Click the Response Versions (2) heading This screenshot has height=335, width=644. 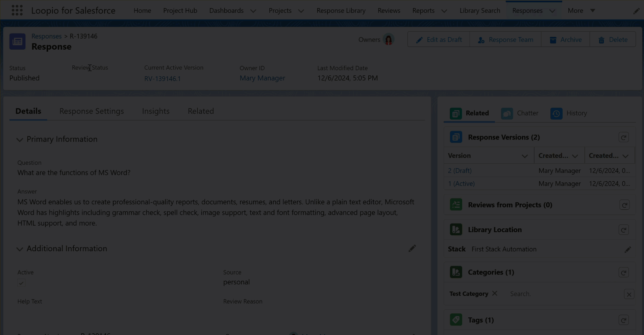tap(504, 137)
